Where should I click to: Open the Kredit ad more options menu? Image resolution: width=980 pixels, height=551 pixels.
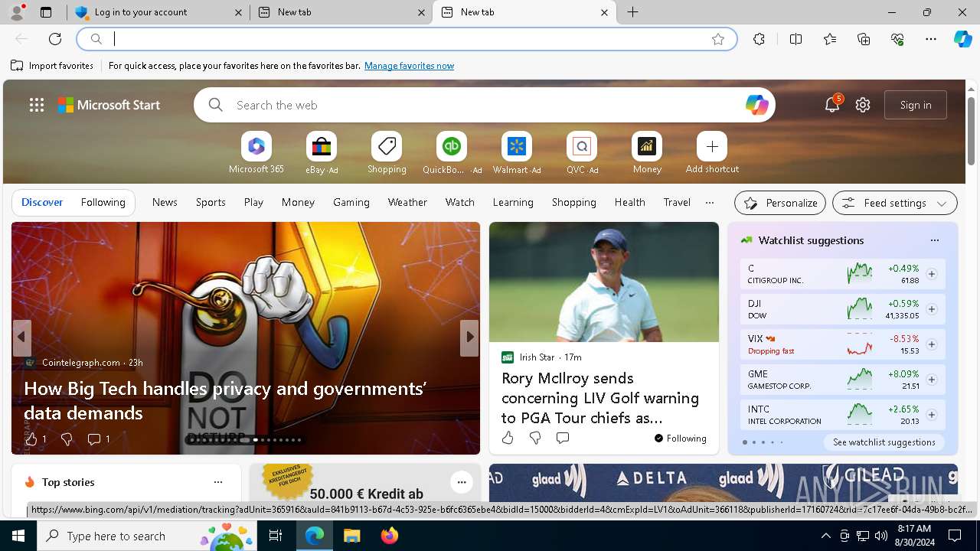pos(461,482)
